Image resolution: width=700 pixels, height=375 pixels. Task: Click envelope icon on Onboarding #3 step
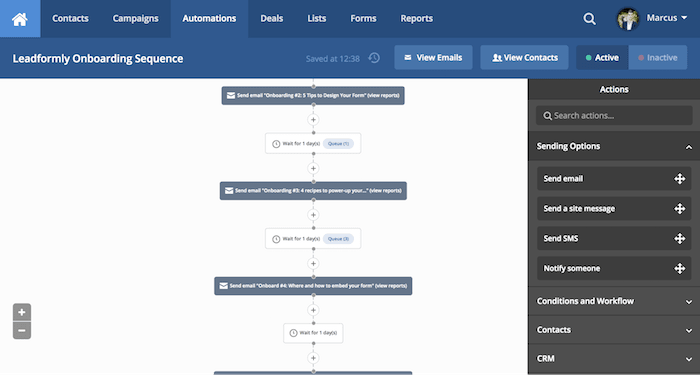coord(229,191)
